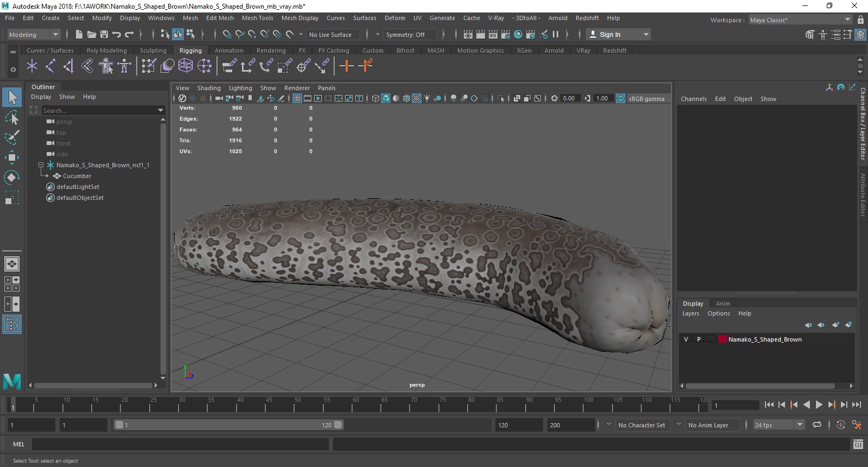The width and height of the screenshot is (868, 467).
Task: Switch to the Poly Modeling shelf tab
Action: coord(106,51)
